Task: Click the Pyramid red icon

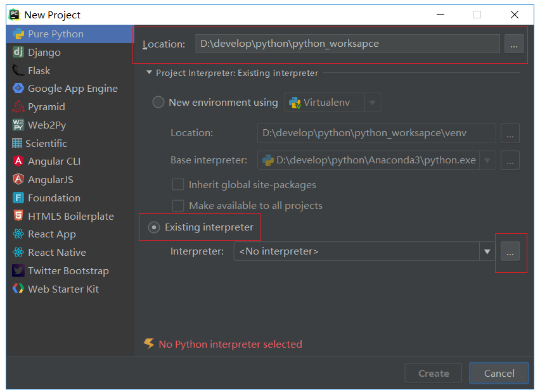Action: (18, 106)
